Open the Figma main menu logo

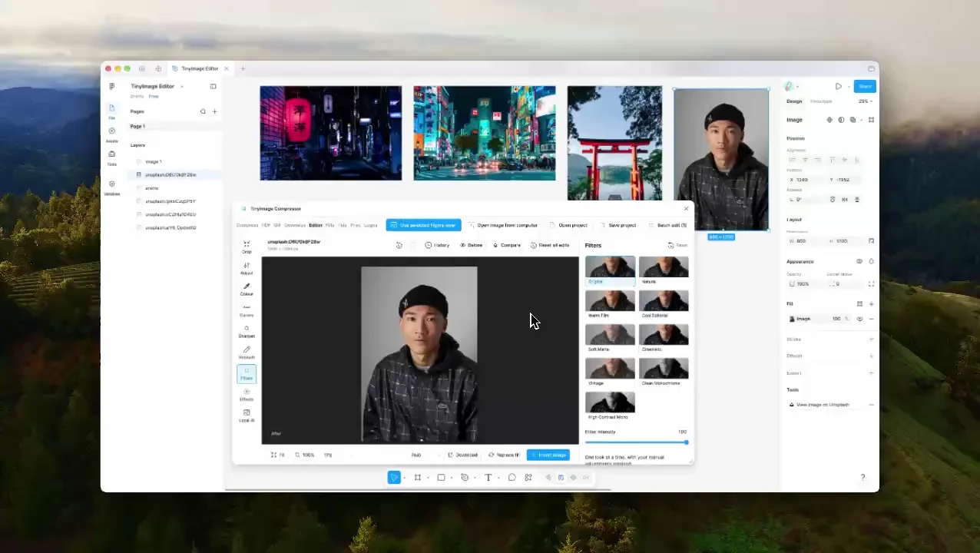[x=111, y=86]
